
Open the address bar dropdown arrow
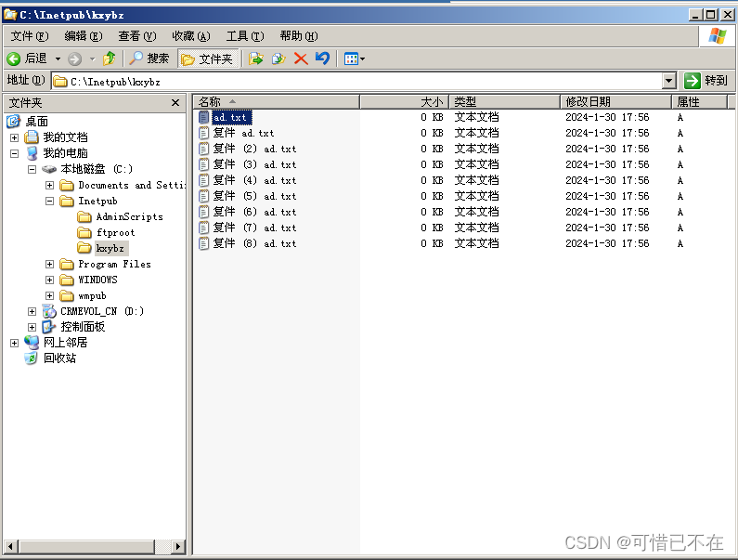click(x=669, y=81)
